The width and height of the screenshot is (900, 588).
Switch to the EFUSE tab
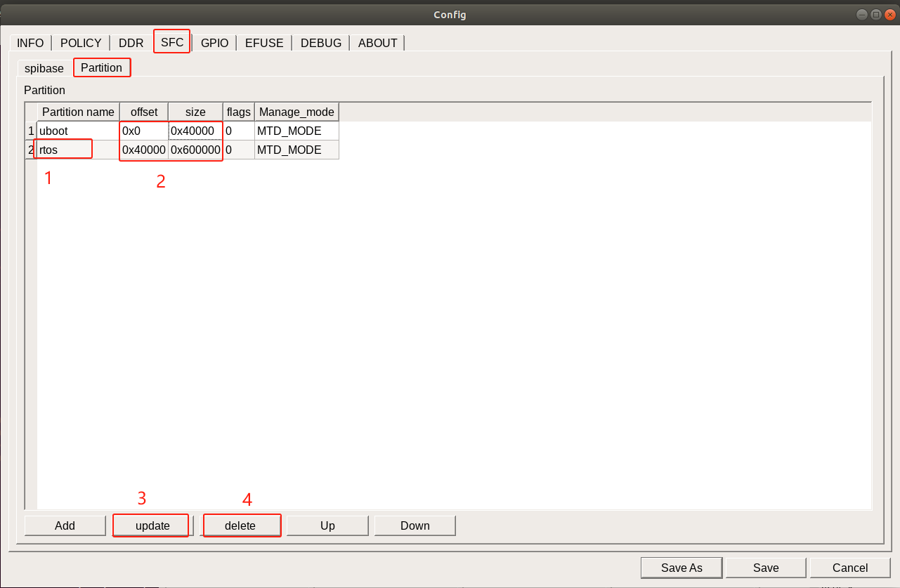click(264, 43)
